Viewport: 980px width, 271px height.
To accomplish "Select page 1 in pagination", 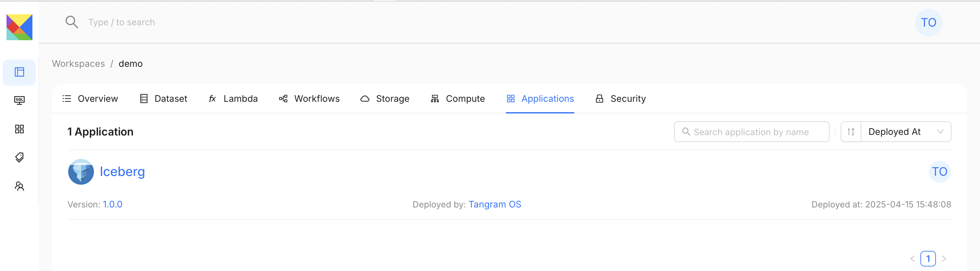I will pyautogui.click(x=928, y=259).
